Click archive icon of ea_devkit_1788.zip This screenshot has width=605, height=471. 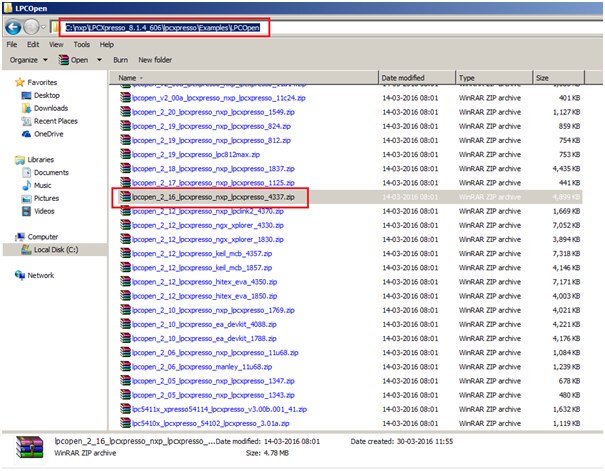[125, 338]
